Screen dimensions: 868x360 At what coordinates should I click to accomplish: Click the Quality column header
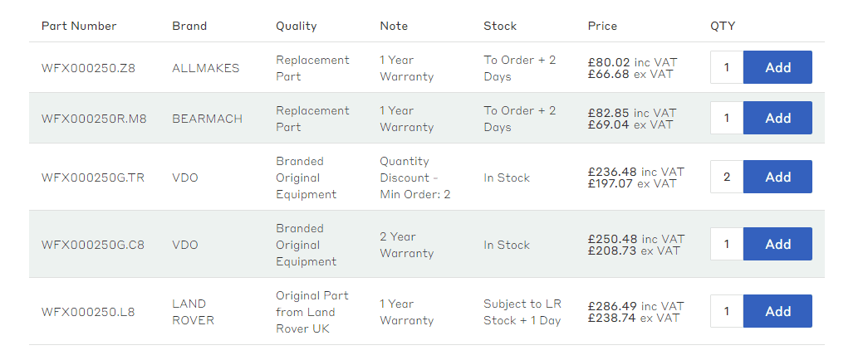tap(297, 26)
